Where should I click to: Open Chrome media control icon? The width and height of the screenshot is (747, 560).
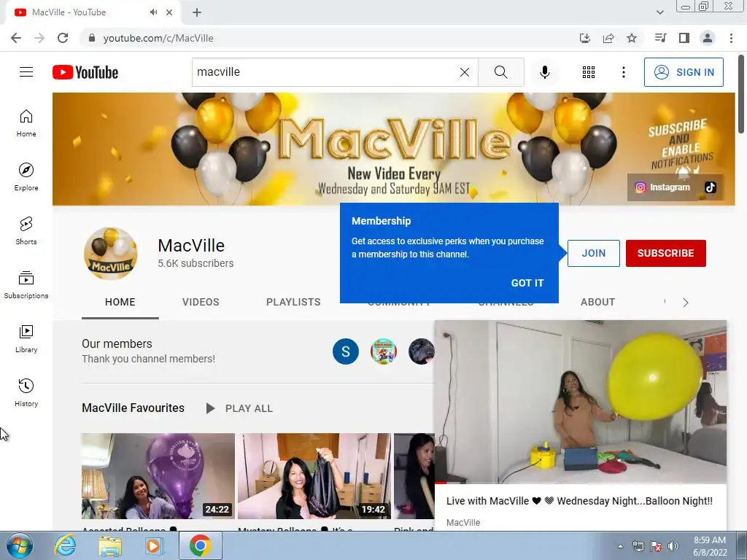coord(660,38)
